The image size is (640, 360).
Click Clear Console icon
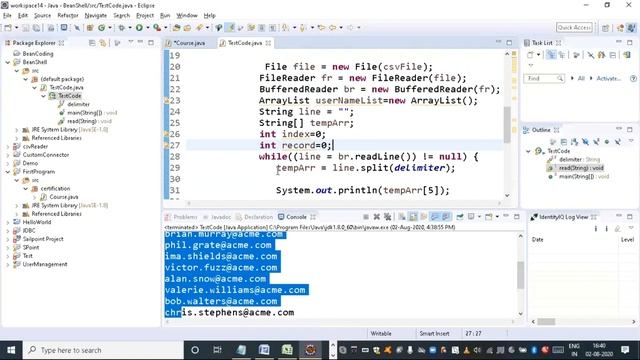pyautogui.click(x=402, y=217)
